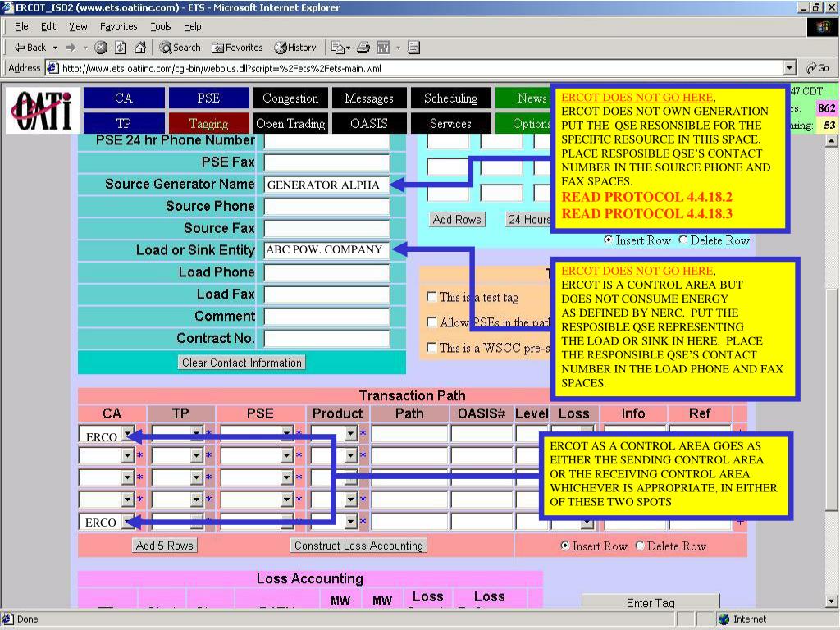This screenshot has height=630, width=840.
Task: Open the Edit menu
Action: 48,26
